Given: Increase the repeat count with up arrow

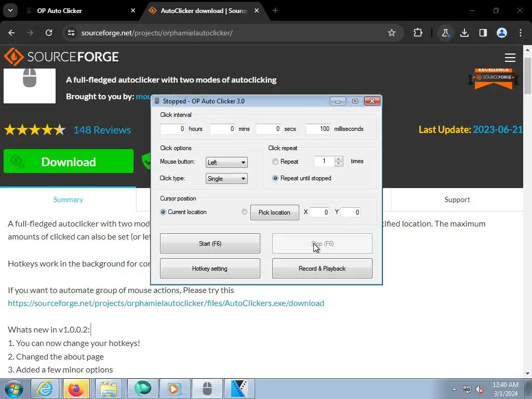Looking at the screenshot, I should coord(338,159).
